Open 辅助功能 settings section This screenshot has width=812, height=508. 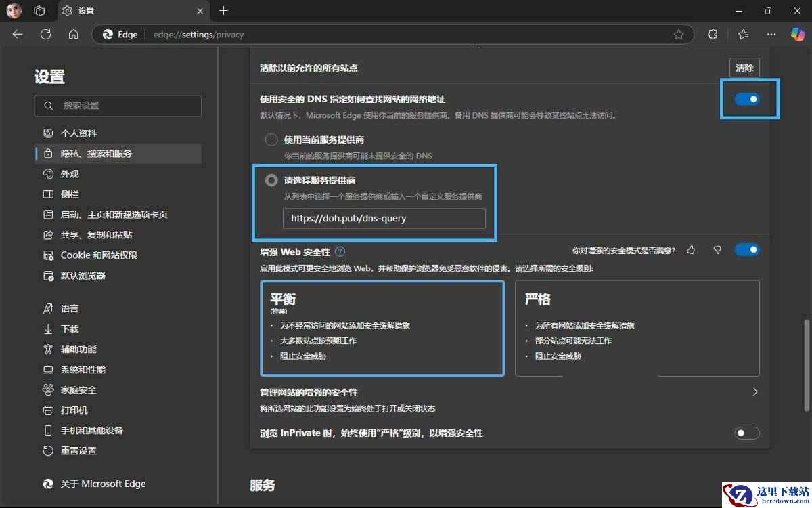[118, 349]
